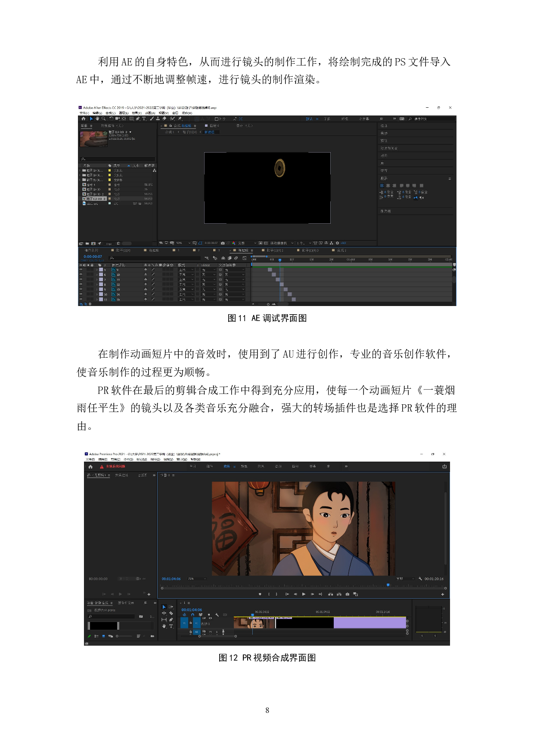534x756 pixels.
Task: Select the Hand tool in After Effects toolbar
Action: click(x=97, y=119)
